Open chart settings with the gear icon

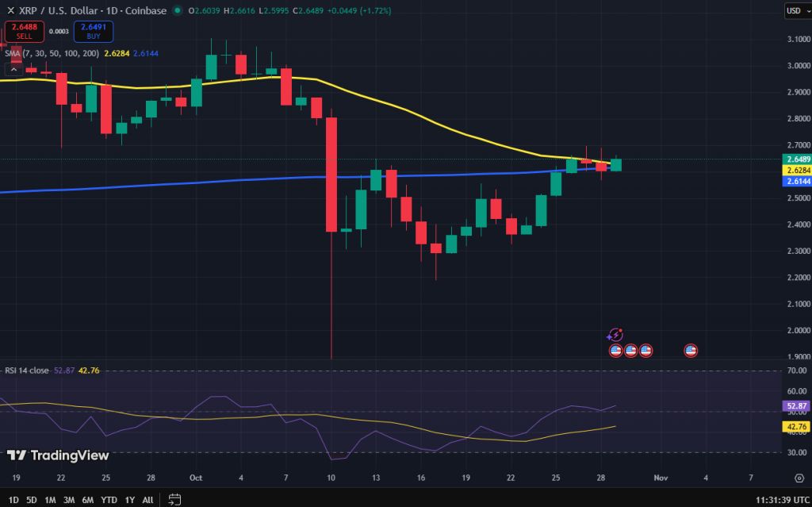tap(799, 478)
